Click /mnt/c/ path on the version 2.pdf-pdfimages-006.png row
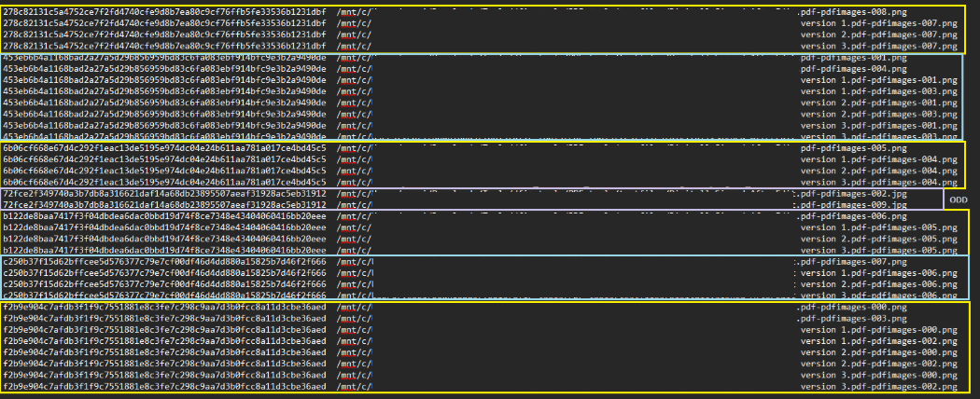980x399 pixels. (354, 284)
